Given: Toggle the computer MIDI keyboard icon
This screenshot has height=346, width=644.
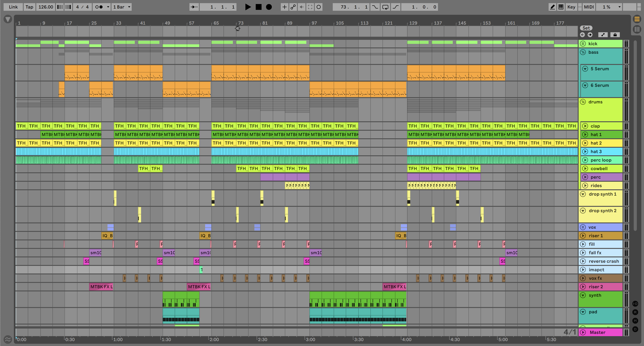Looking at the screenshot, I should (561, 7).
